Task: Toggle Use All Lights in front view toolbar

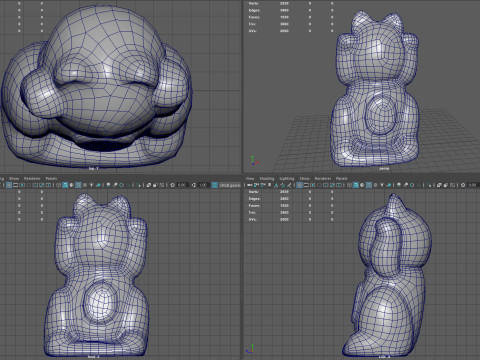Action: click(x=91, y=185)
